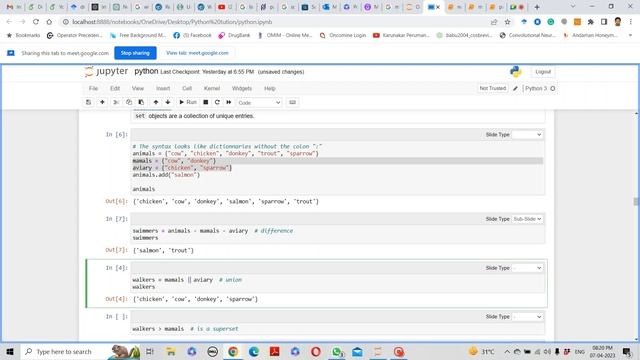Insert a cell below with plus icon
This screenshot has width=640, height=360.
tap(102, 102)
